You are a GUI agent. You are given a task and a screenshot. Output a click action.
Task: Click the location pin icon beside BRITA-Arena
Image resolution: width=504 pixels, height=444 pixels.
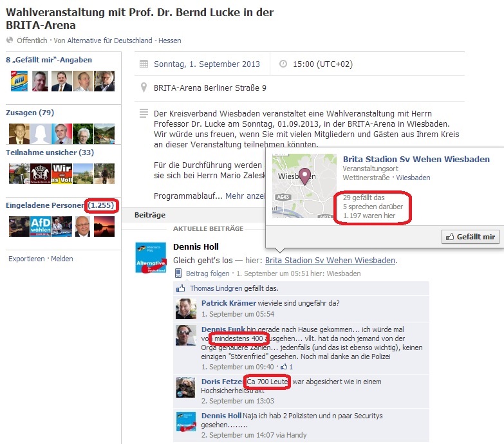click(144, 88)
